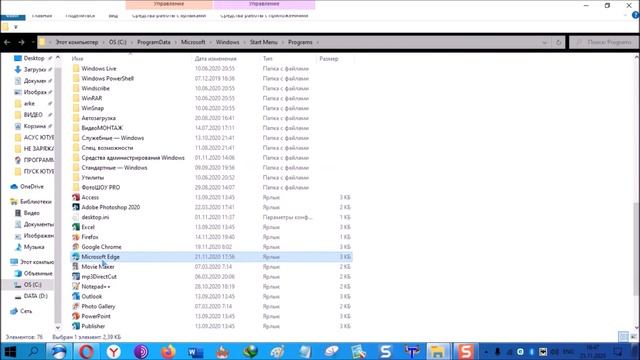Switch to details view layout button
Image resolution: width=640 pixels, height=360 pixels.
point(623,337)
